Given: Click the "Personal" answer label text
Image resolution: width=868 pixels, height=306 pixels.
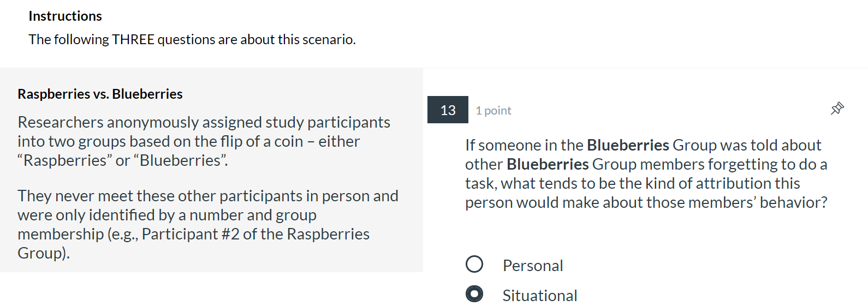Looking at the screenshot, I should point(532,266).
